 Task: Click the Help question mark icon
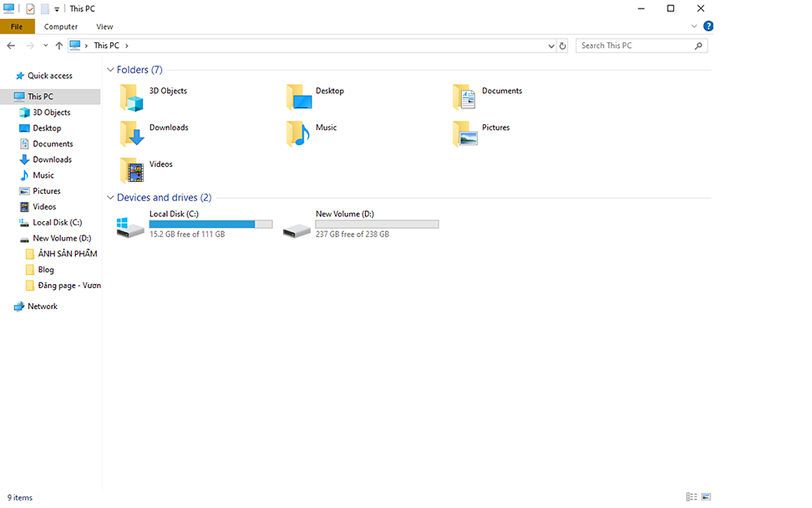click(x=709, y=26)
